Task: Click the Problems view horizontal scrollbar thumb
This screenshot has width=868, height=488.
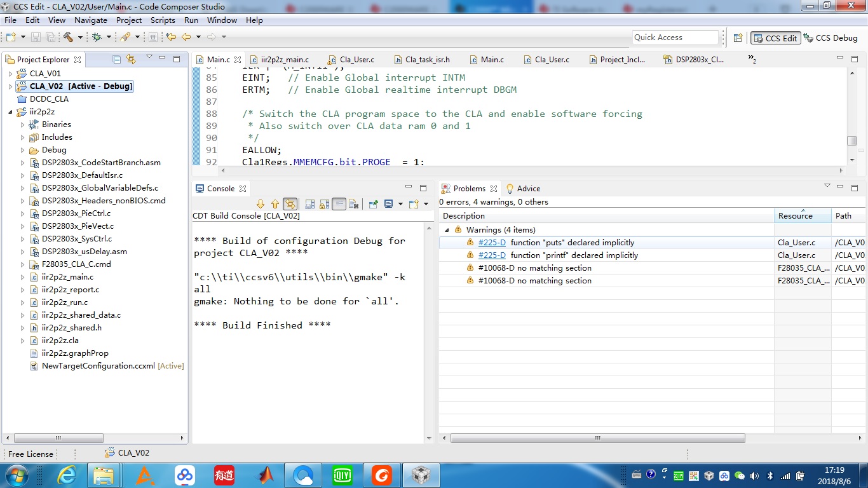Action: [597, 438]
